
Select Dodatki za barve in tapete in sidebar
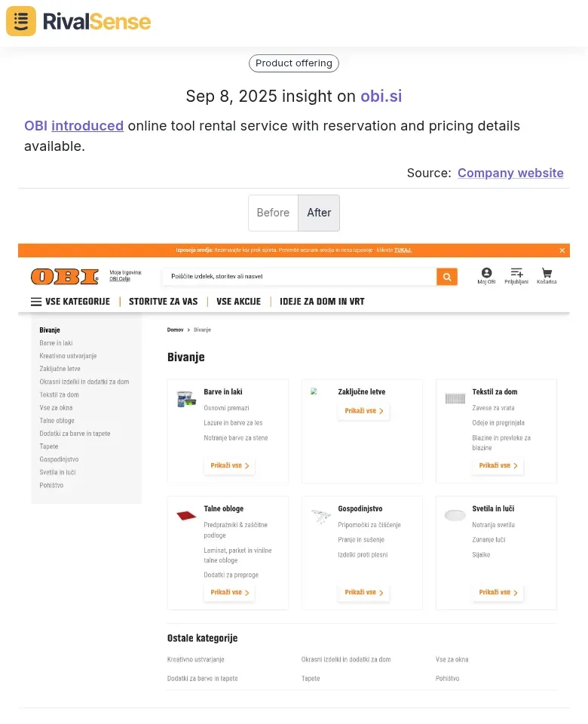click(x=75, y=434)
